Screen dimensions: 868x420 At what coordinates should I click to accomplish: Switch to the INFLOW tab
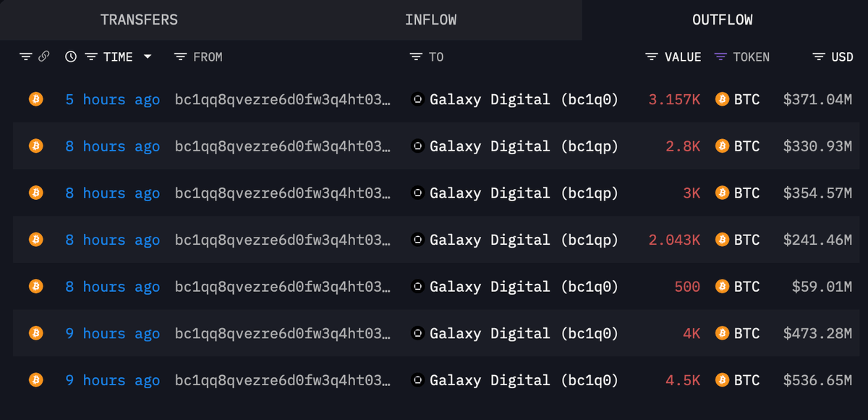pyautogui.click(x=430, y=20)
